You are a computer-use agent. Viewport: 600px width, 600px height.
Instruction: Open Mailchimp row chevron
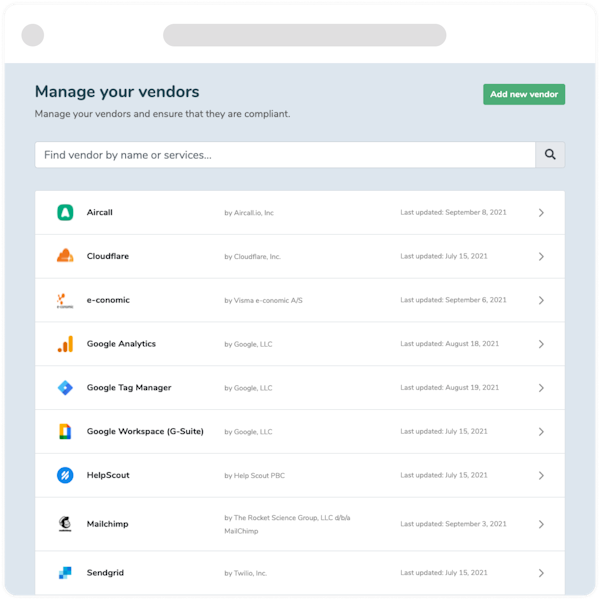541,524
